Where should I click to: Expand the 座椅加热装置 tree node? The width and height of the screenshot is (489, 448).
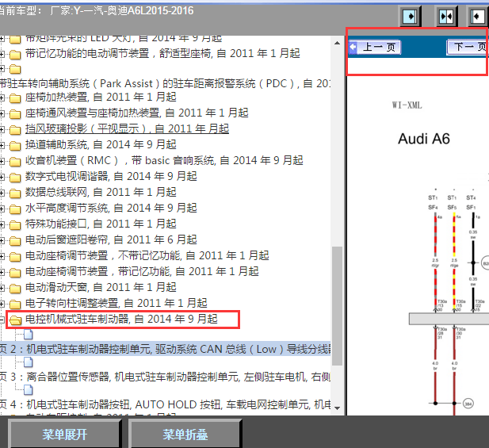coord(2,98)
